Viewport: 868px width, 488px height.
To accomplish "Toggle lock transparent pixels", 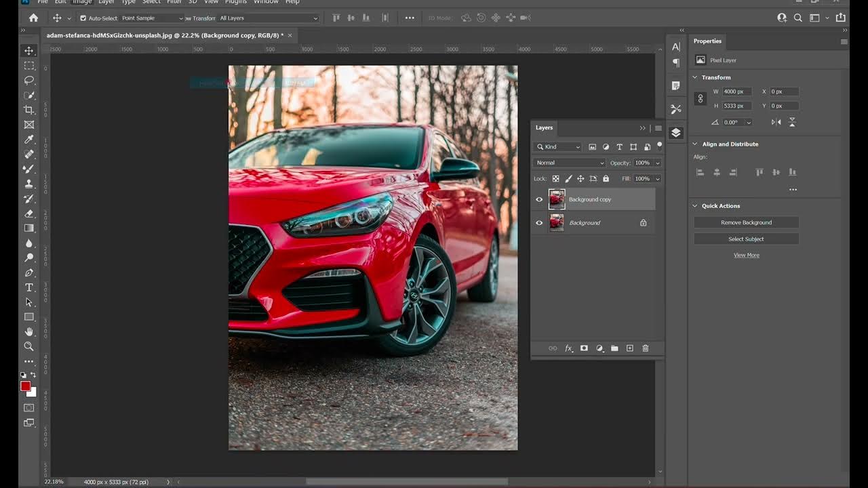I will [x=556, y=179].
